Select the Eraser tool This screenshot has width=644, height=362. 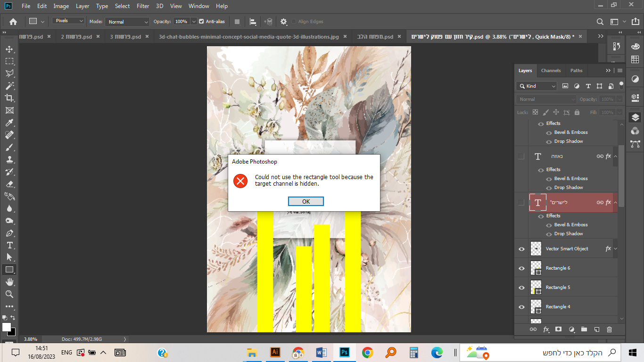[9, 184]
